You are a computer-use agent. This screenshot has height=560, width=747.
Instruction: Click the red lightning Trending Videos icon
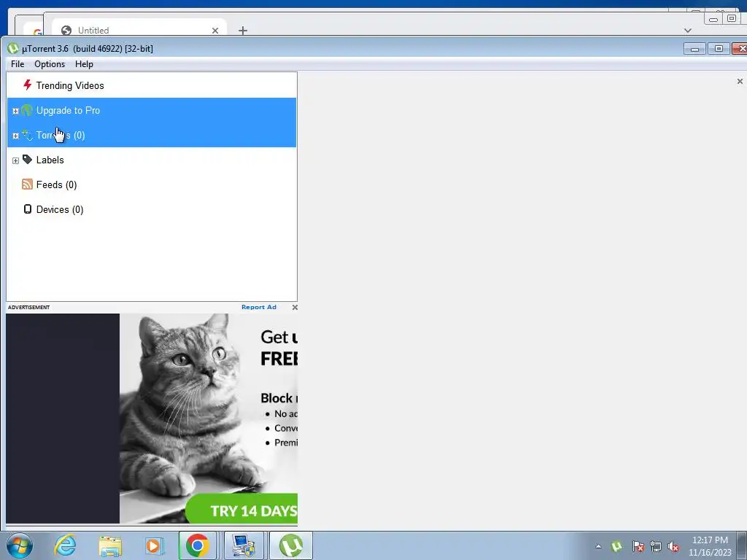[28, 85]
